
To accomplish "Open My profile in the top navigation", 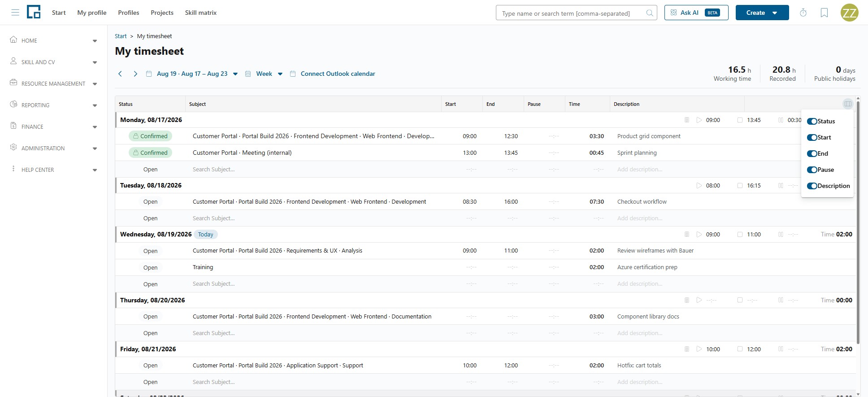I will tap(92, 13).
